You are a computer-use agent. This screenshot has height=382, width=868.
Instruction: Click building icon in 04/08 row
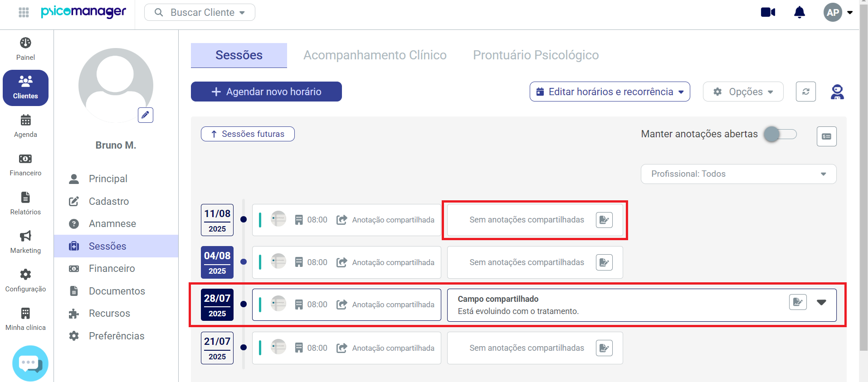[x=299, y=262]
